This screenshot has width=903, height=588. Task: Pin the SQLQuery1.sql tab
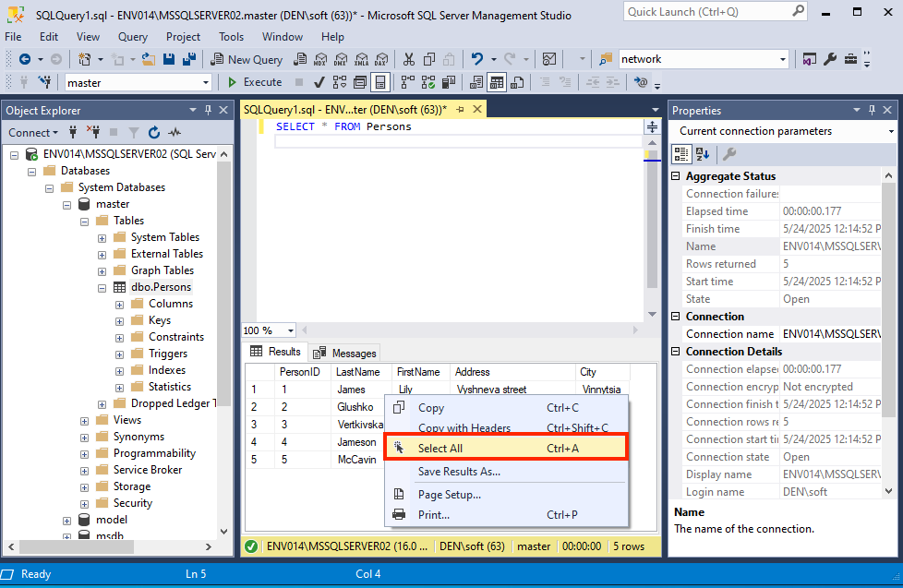pos(460,110)
